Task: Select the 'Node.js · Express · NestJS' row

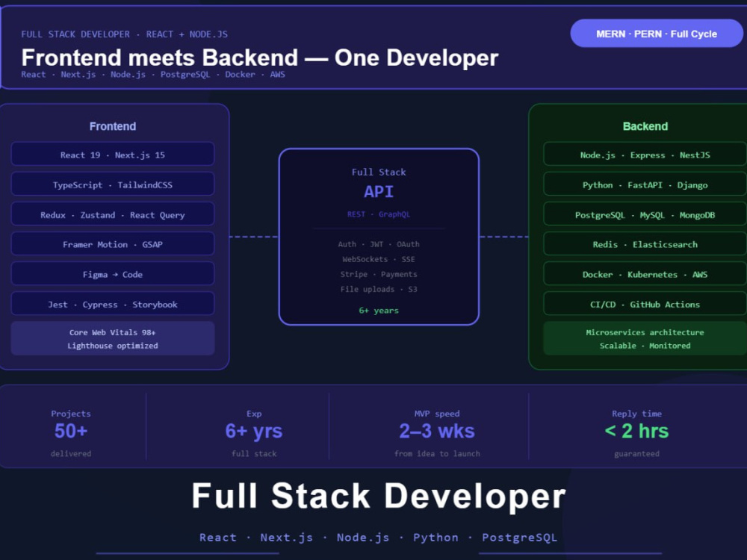Action: (645, 155)
